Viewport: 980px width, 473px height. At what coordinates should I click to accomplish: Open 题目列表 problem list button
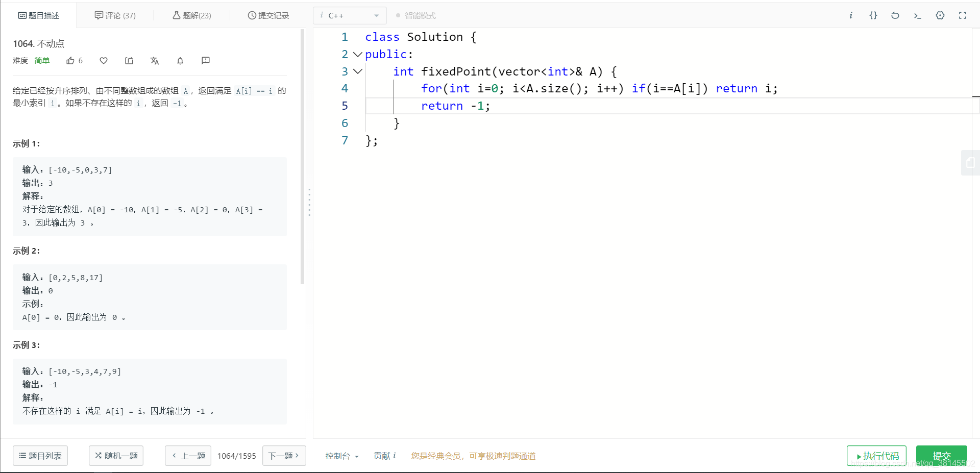click(x=40, y=456)
